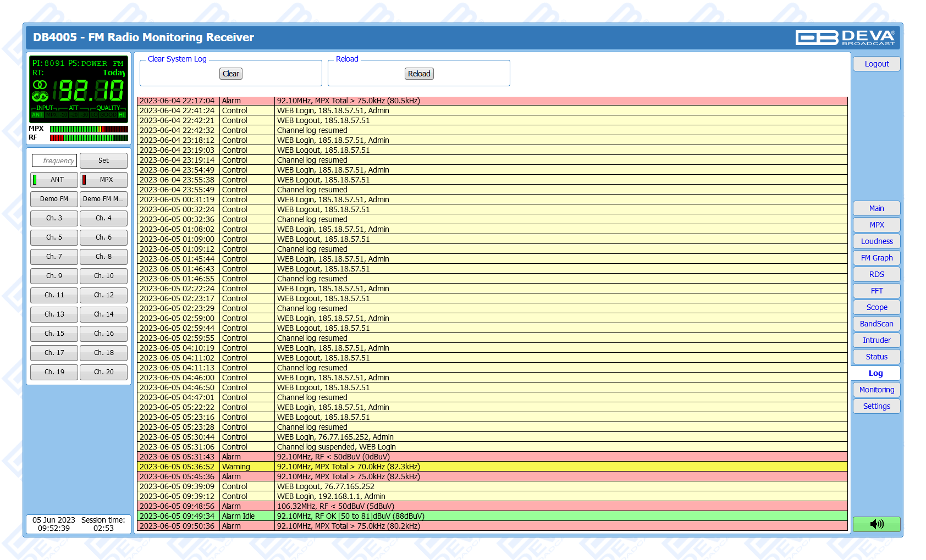Screen dimensions: 926x560
Task: Click the speaker audio listen button
Action: tap(877, 524)
